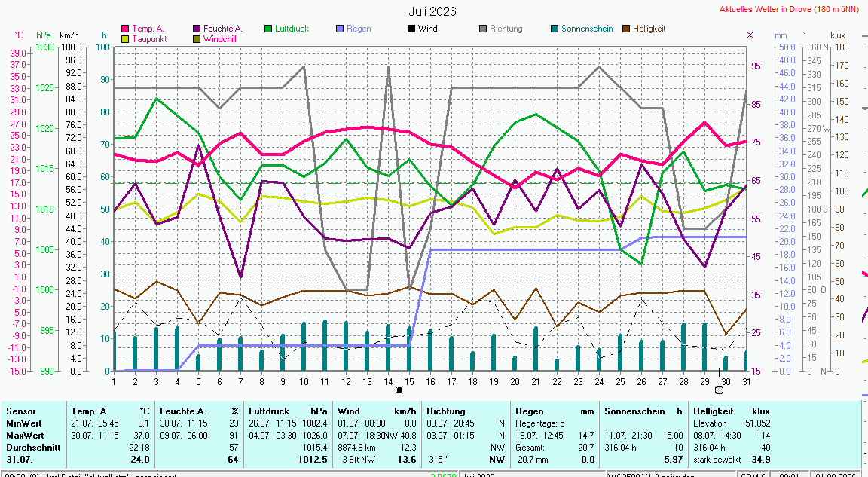Click the 'Helligkeit' legend label
This screenshot has height=477, width=868.
[649, 29]
